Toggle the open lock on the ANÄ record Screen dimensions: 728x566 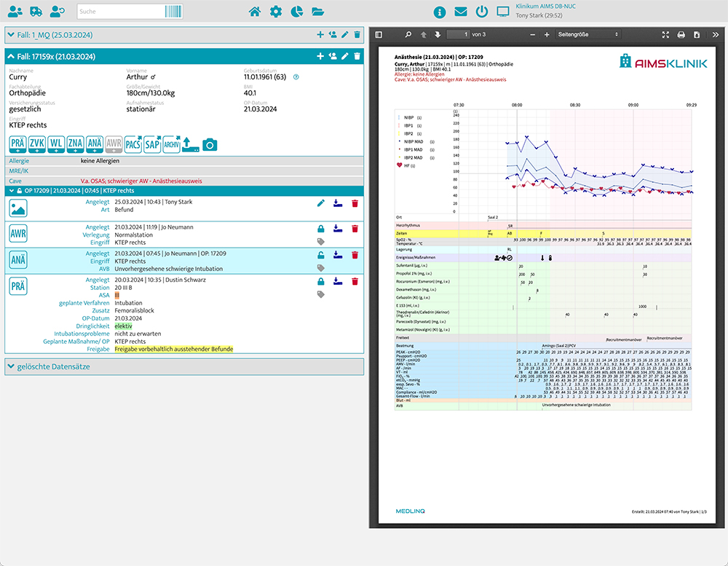coord(321,255)
